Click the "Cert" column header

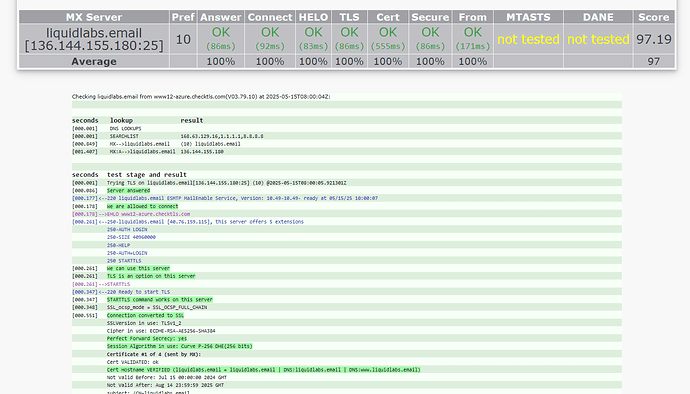pos(388,17)
